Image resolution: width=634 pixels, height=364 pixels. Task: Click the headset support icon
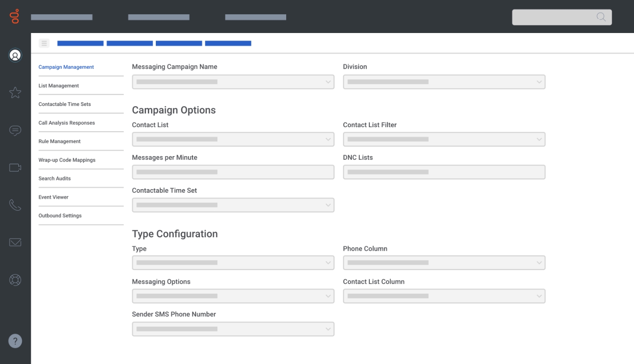[15, 280]
